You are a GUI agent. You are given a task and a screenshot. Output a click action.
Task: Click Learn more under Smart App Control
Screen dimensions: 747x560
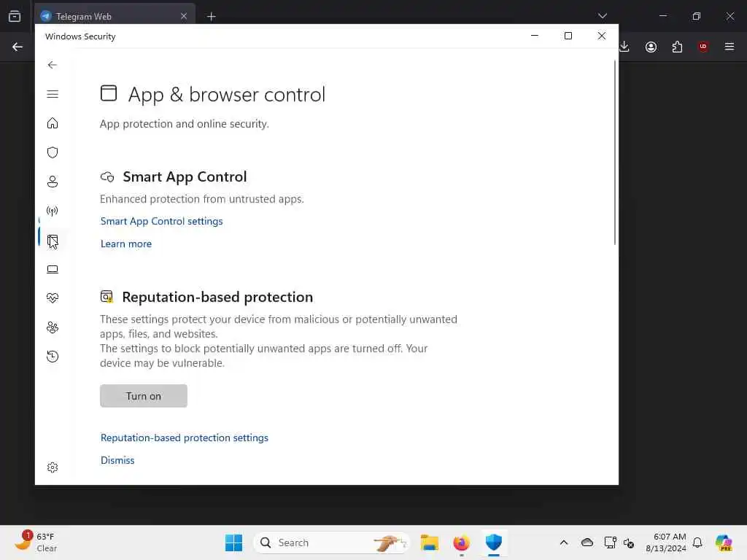(x=125, y=244)
